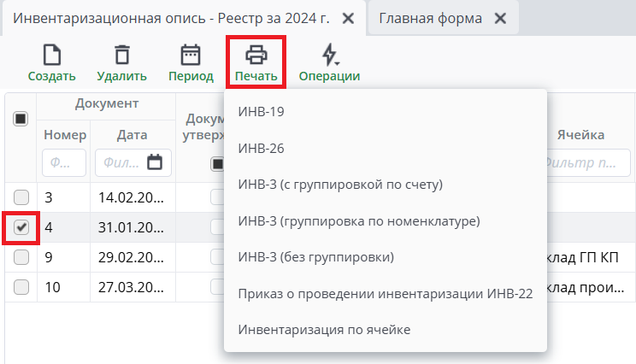Screen dimensions: 636x364
Task: Click the Печать printer icon
Action: pos(256,55)
